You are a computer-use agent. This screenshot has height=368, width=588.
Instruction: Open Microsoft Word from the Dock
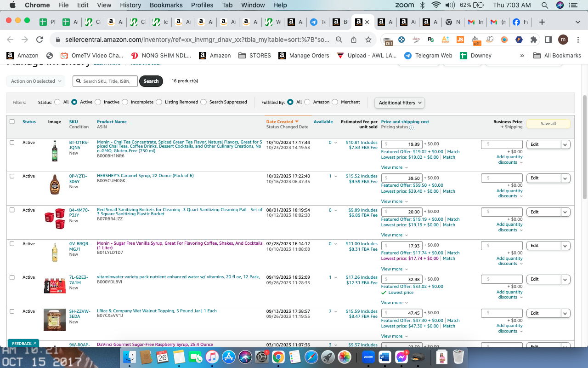pyautogui.click(x=385, y=357)
